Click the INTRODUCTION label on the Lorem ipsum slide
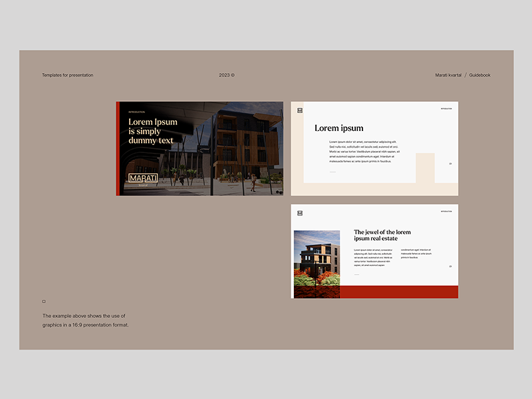 pyautogui.click(x=446, y=108)
